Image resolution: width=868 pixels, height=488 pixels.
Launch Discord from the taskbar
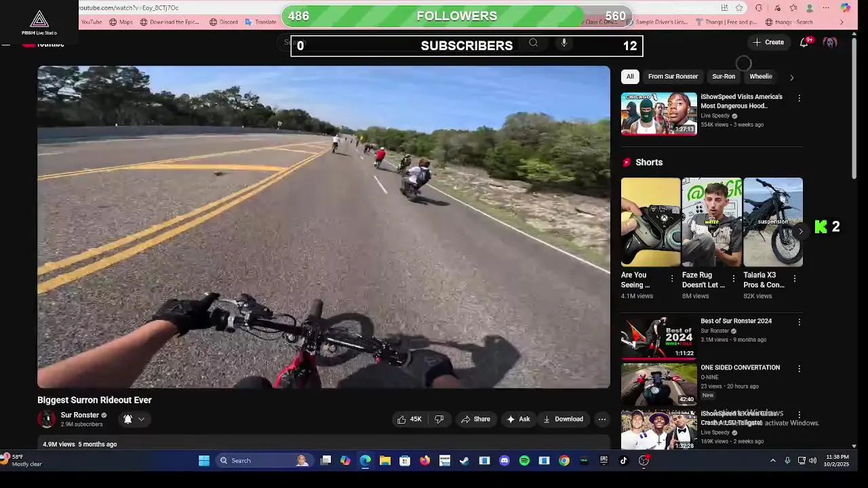[x=505, y=460]
